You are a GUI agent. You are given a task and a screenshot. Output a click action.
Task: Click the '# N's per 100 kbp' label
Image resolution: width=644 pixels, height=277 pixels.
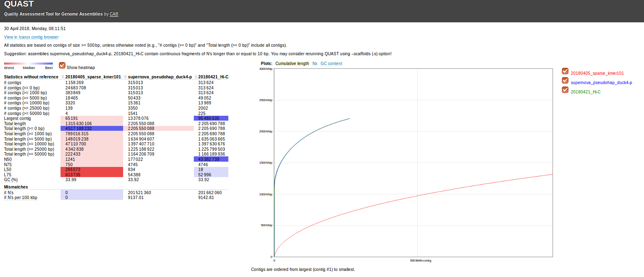pyautogui.click(x=21, y=198)
